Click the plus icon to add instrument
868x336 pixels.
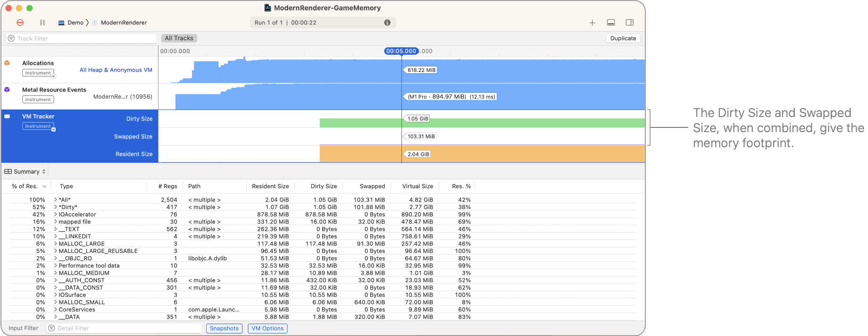(x=592, y=23)
